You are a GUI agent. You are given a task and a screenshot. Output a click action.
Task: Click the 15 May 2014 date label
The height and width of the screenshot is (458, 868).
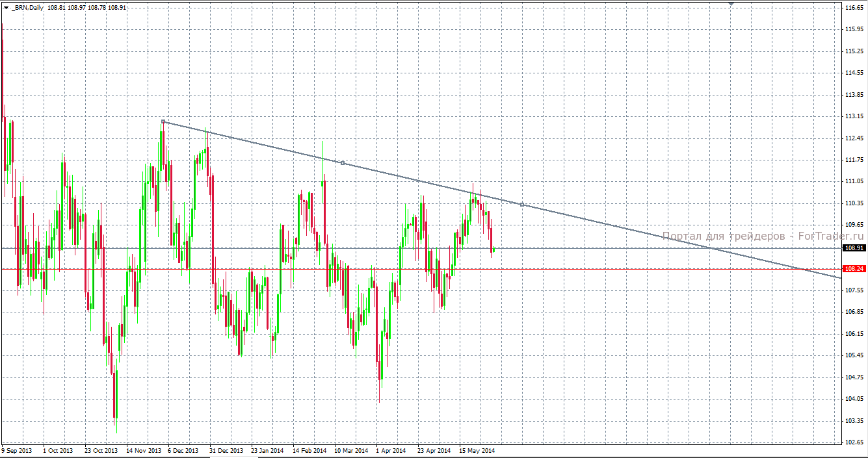(477, 450)
